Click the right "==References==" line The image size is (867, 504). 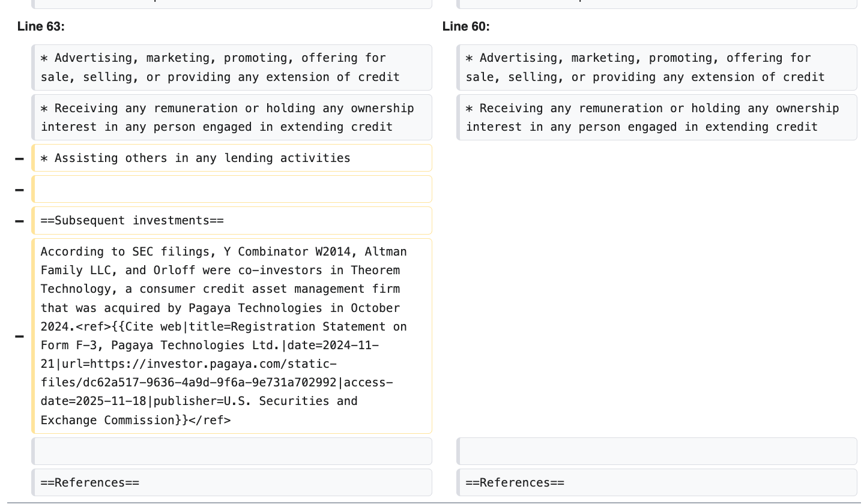[515, 482]
